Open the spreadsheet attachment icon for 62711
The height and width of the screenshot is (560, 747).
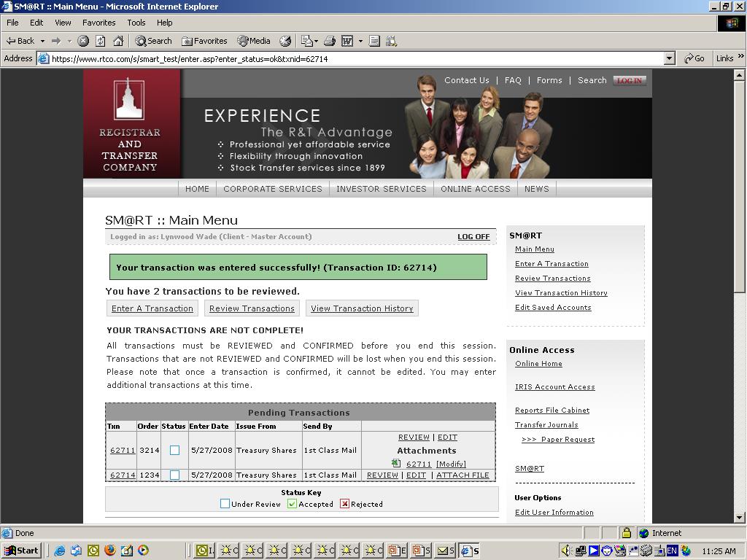point(395,463)
